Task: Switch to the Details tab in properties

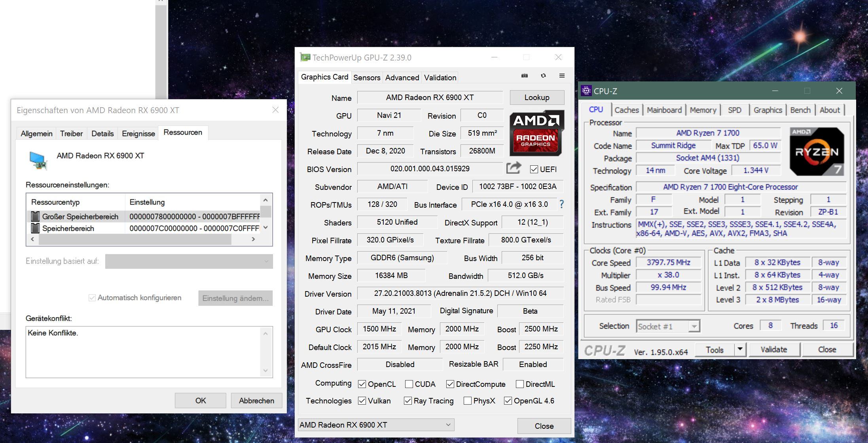Action: (102, 134)
